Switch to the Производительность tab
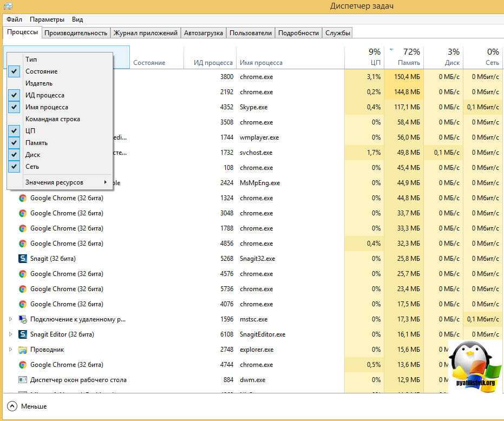This screenshot has width=504, height=421. tap(76, 33)
